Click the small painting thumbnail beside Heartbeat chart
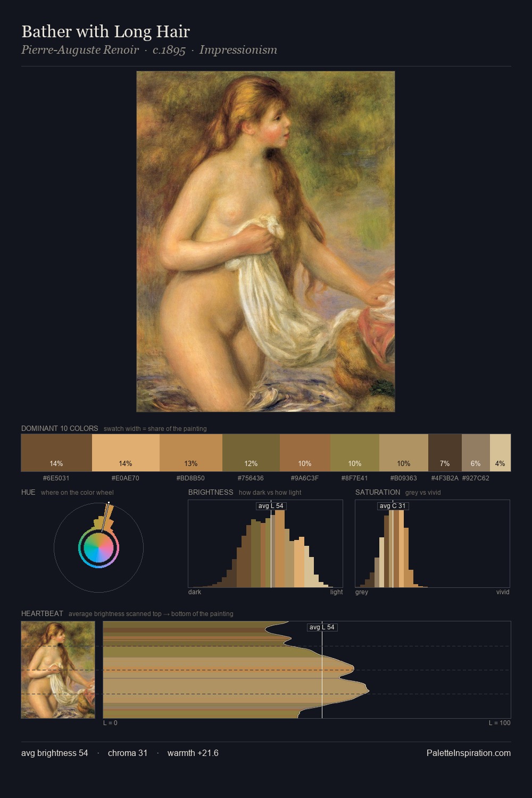Image resolution: width=532 pixels, height=798 pixels. coord(58,670)
